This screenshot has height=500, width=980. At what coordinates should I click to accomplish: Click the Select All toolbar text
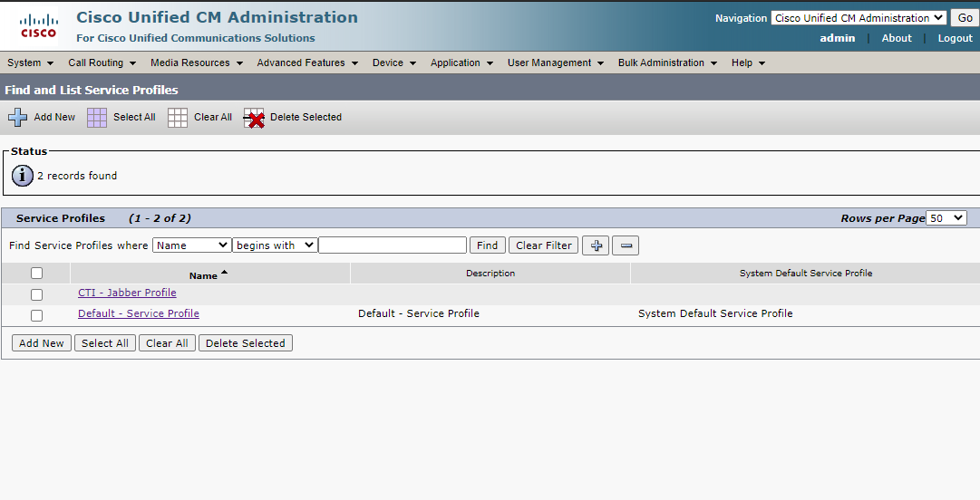pos(134,118)
